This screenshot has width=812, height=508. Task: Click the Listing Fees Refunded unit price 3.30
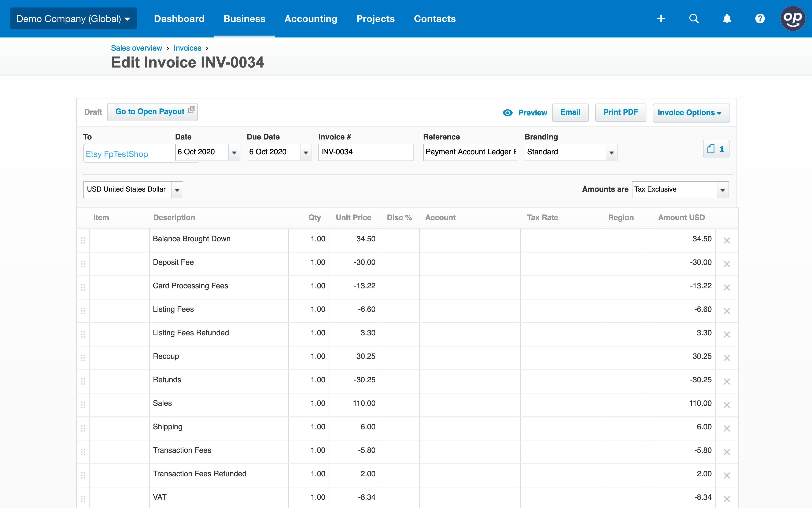coord(354,335)
